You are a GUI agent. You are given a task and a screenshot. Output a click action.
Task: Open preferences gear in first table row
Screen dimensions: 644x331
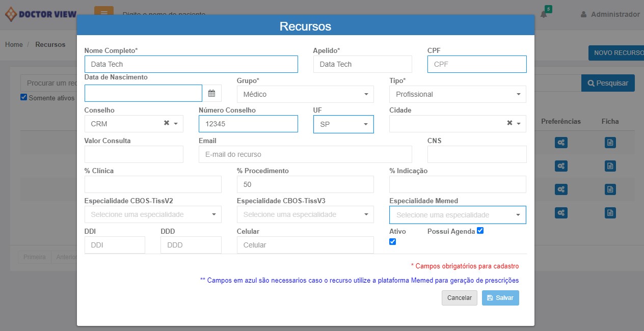point(560,143)
